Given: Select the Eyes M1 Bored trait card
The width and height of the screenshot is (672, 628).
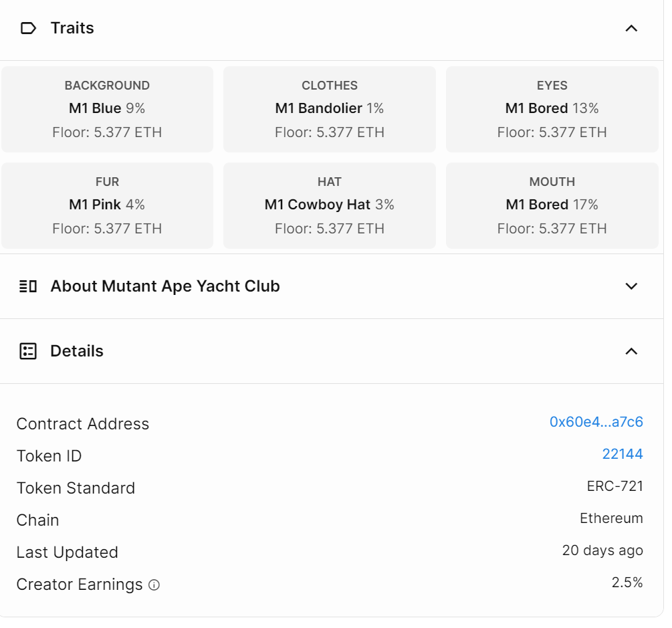Looking at the screenshot, I should (552, 109).
